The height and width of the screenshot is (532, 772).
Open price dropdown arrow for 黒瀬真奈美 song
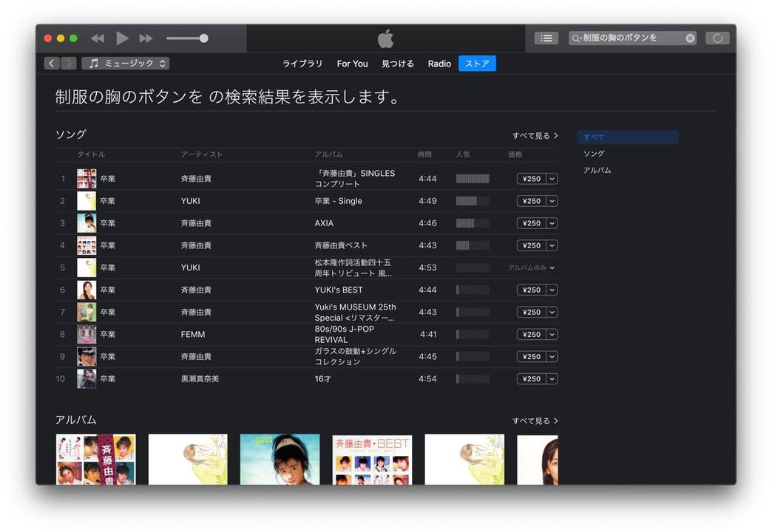(x=552, y=378)
